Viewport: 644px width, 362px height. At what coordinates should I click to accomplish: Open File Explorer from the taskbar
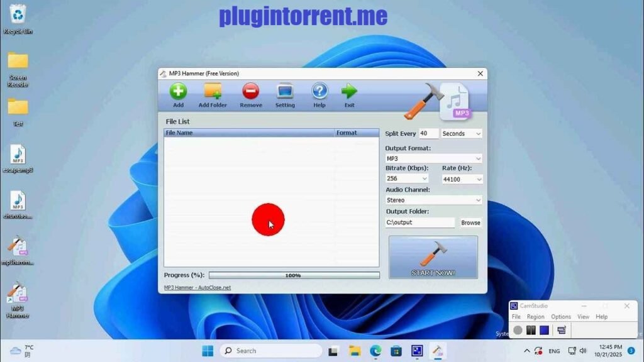[355, 351]
